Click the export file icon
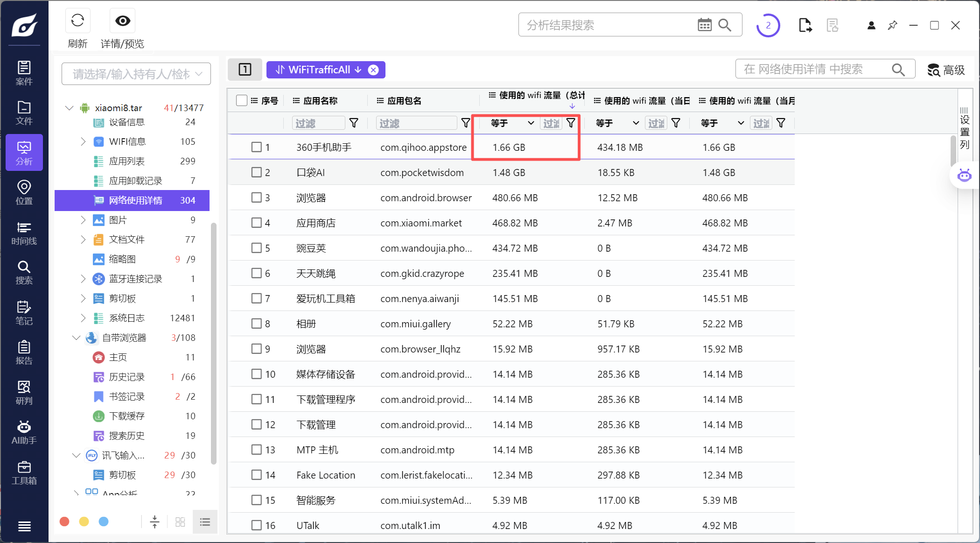This screenshot has width=980, height=543. pos(805,25)
